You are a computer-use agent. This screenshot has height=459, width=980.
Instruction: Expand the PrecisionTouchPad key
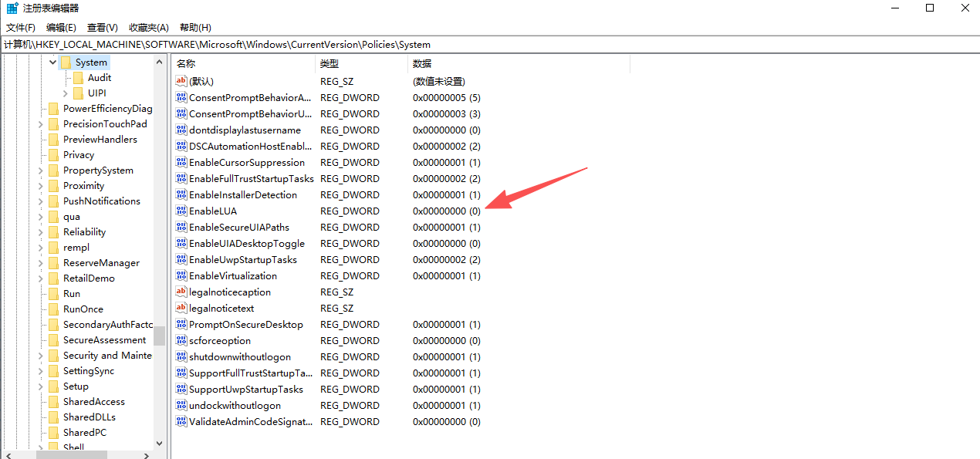(41, 124)
